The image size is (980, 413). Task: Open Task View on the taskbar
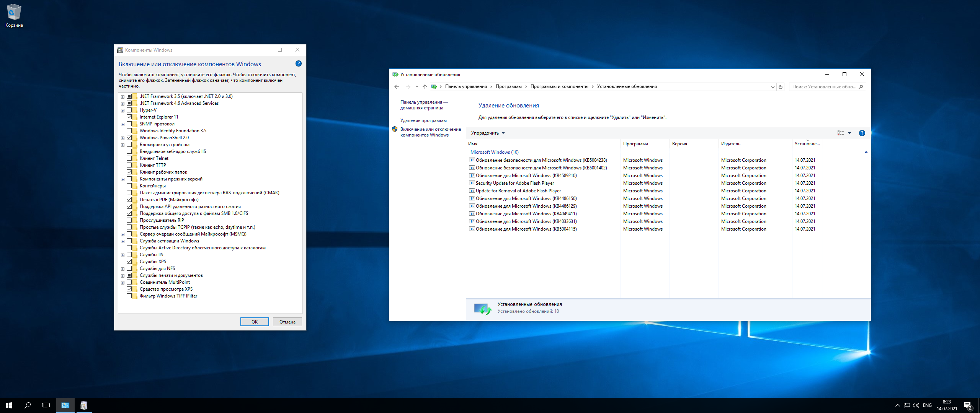pos(46,405)
